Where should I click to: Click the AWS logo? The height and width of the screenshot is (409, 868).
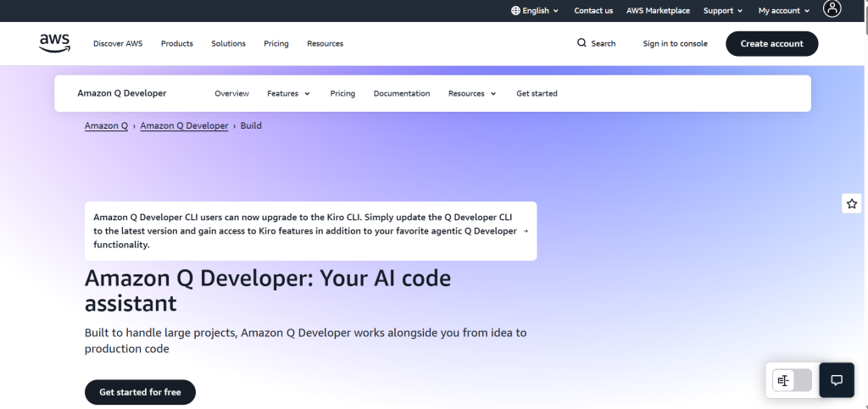(54, 43)
